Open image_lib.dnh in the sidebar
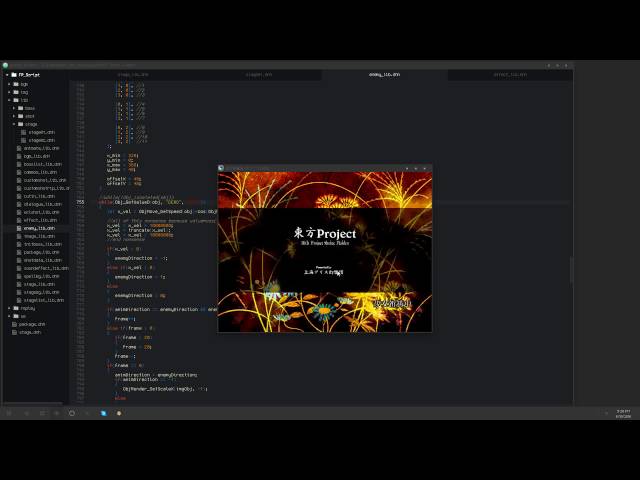Image resolution: width=640 pixels, height=480 pixels. 39,236
